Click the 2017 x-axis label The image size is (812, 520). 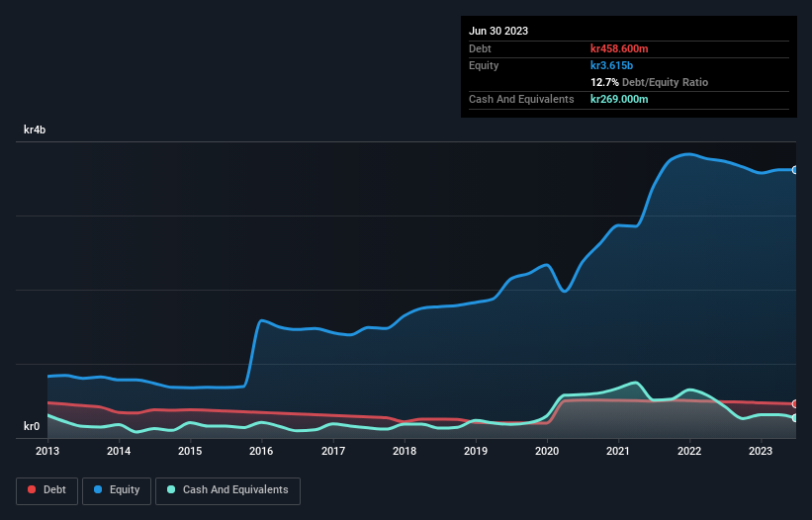(333, 451)
